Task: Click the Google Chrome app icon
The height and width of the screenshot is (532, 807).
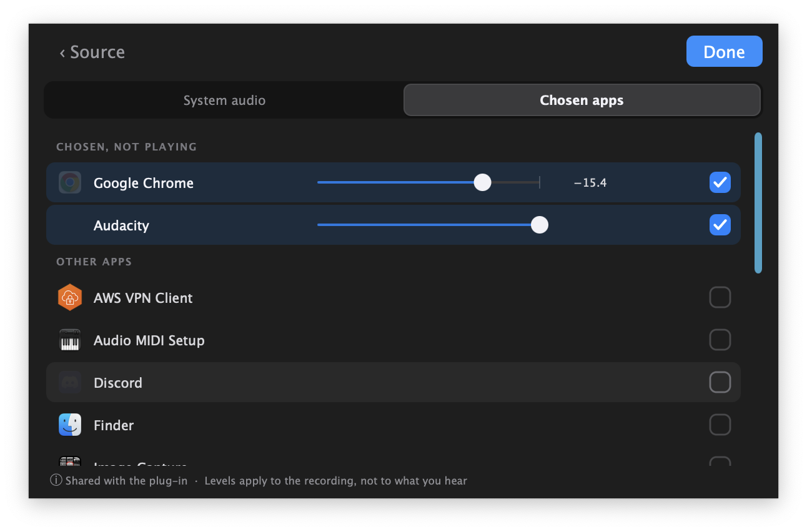Action: point(70,183)
